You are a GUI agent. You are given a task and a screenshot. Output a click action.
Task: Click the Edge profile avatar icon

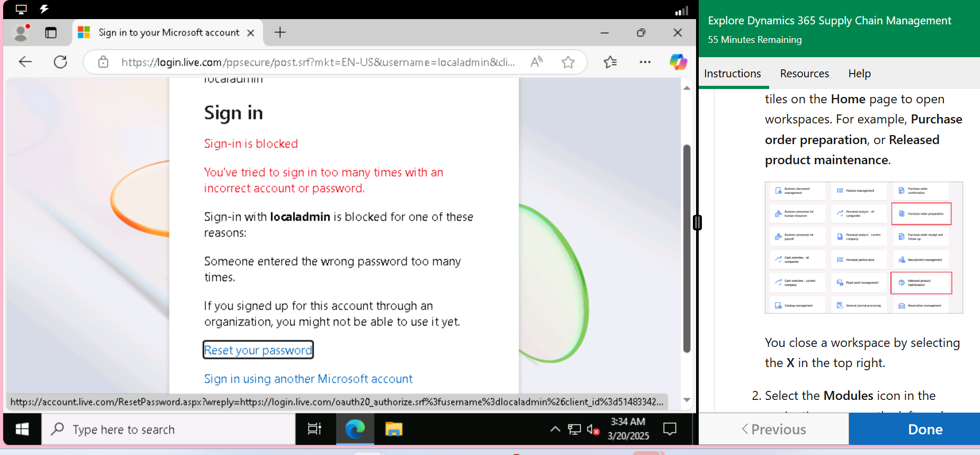point(21,32)
